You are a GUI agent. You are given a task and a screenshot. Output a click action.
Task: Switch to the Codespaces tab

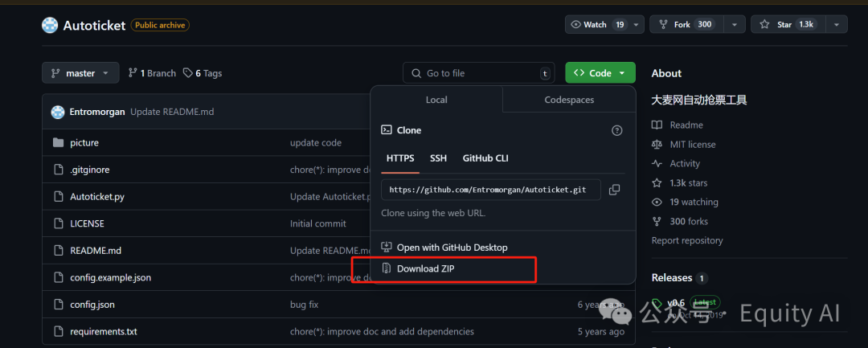[569, 100]
